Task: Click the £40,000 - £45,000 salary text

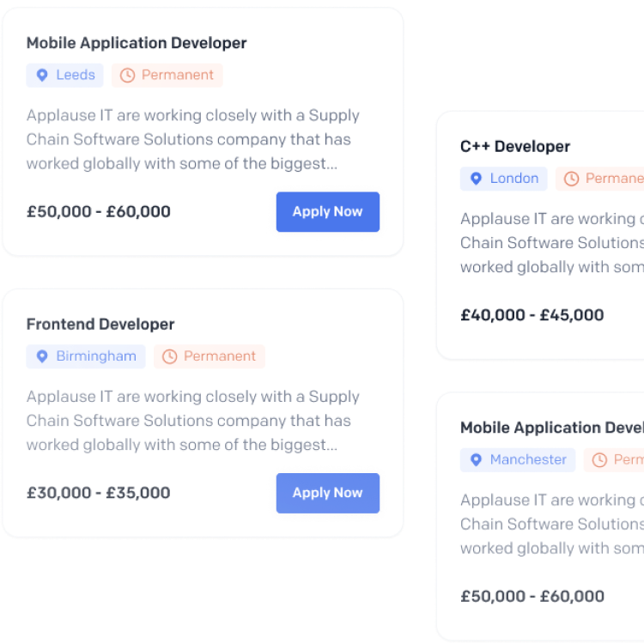Action: [x=532, y=315]
